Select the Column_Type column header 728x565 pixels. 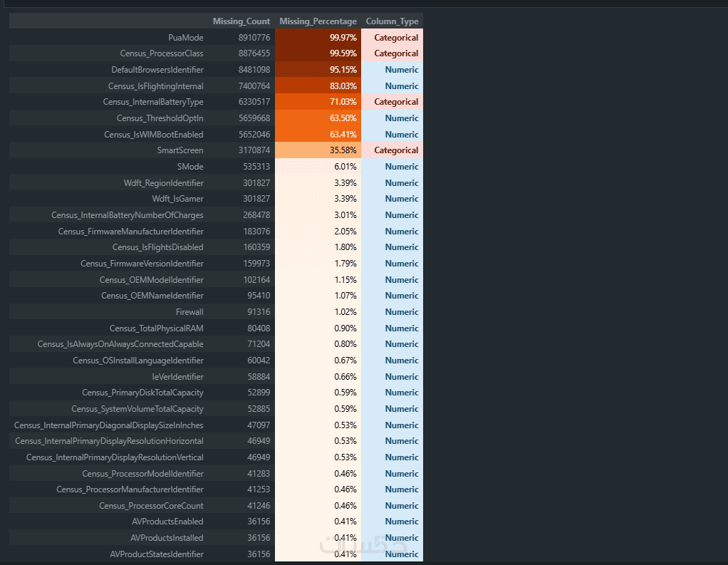pyautogui.click(x=392, y=21)
